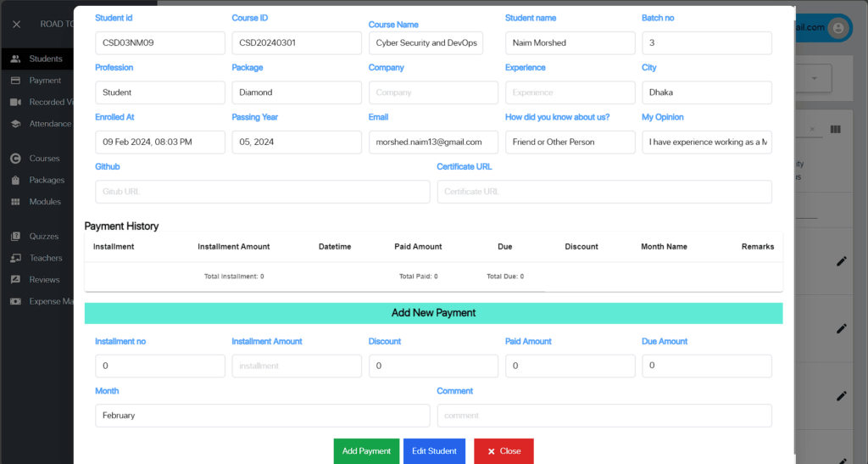Close the sidebar with the X icon
The image size is (868, 464).
coord(16,24)
